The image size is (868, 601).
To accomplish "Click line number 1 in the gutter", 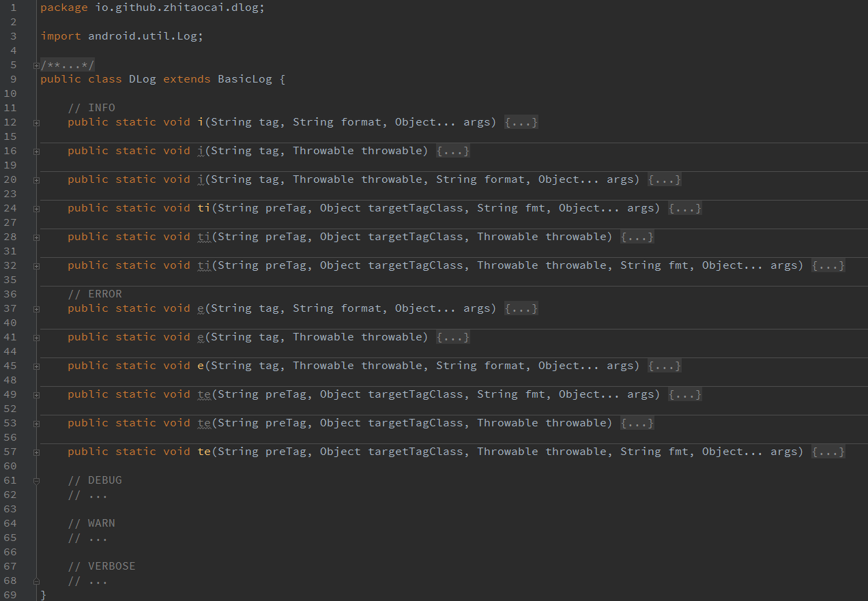I will 14,8.
